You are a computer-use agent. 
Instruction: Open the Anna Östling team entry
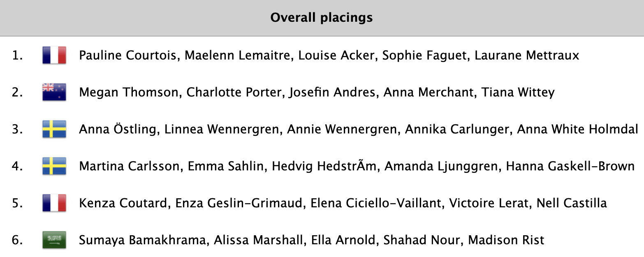coord(358,129)
